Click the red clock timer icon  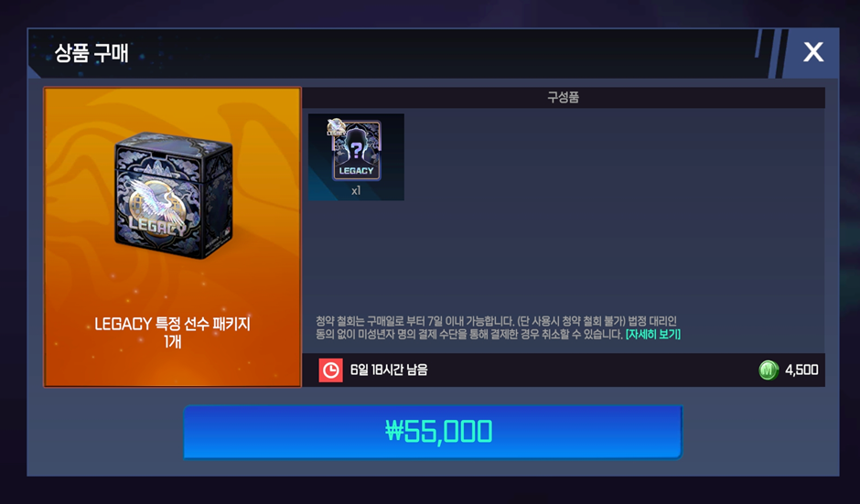[330, 370]
